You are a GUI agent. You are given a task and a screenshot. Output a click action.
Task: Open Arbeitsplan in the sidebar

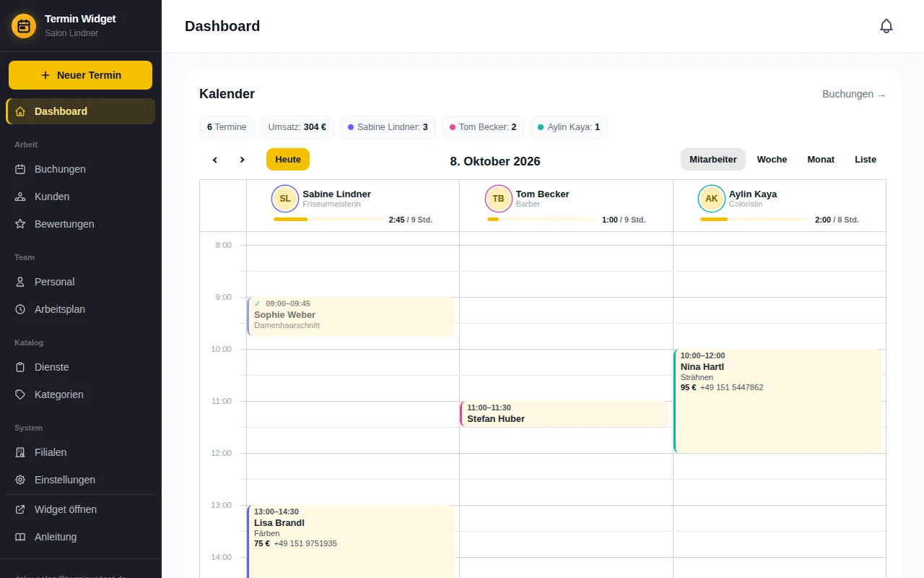80,309
